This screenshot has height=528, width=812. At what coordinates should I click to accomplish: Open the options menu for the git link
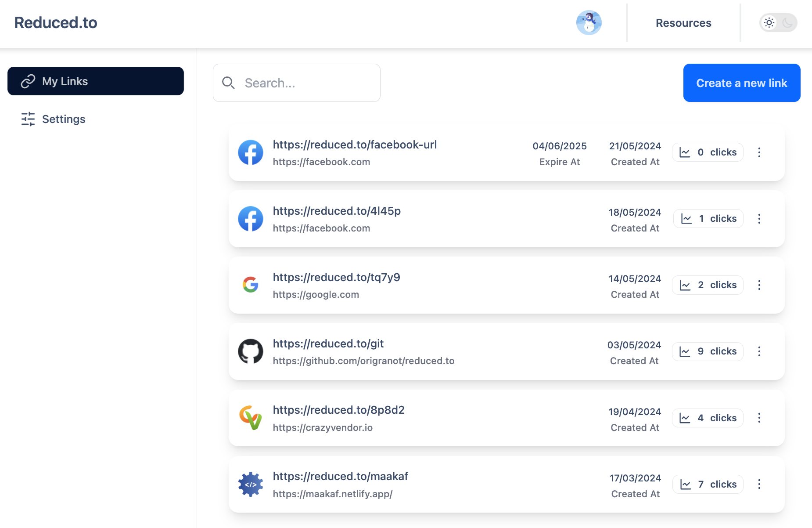click(x=759, y=351)
